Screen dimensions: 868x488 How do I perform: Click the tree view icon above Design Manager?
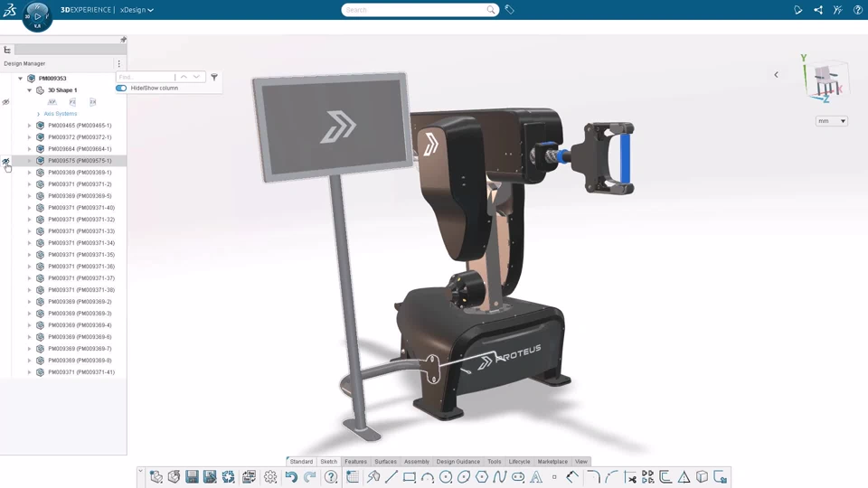pos(7,50)
